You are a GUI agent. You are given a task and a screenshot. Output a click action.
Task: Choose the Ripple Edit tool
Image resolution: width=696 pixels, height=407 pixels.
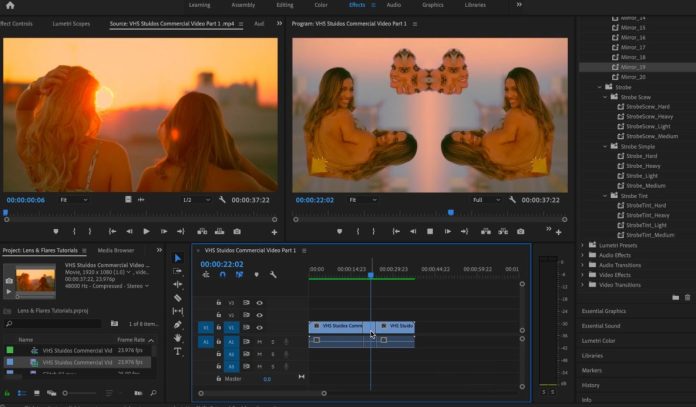(x=178, y=285)
